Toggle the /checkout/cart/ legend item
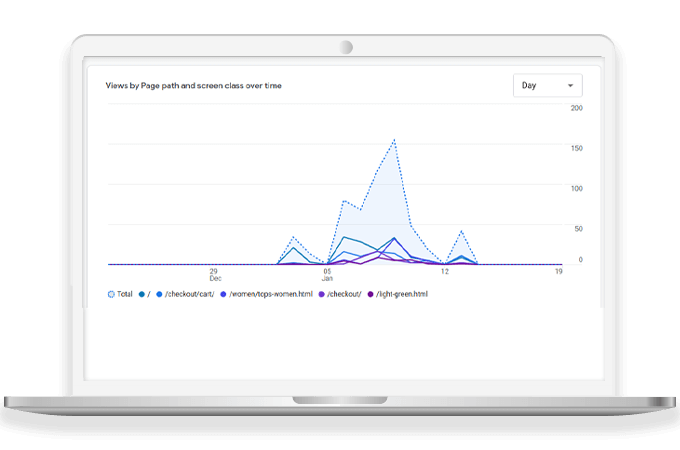Image resolution: width=680 pixels, height=450 pixels. [185, 294]
